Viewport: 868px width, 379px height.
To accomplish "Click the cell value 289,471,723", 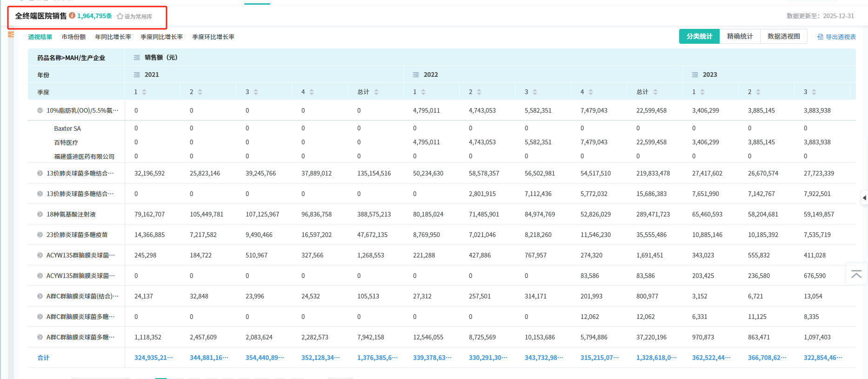I will pyautogui.click(x=653, y=214).
